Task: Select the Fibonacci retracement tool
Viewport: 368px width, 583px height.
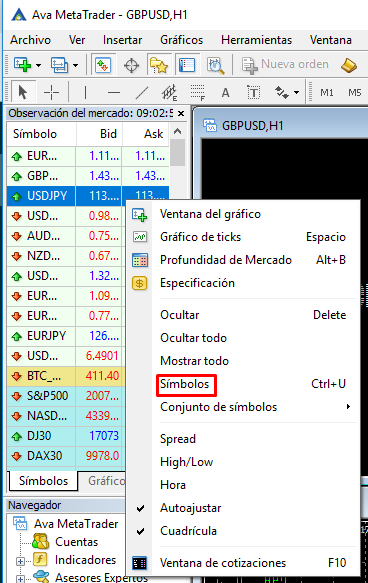Action: tap(197, 92)
